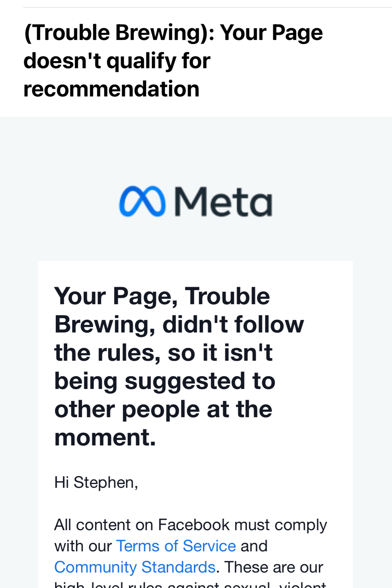Click the headline line "other people at the"
This screenshot has height=588, width=392.
point(163,409)
